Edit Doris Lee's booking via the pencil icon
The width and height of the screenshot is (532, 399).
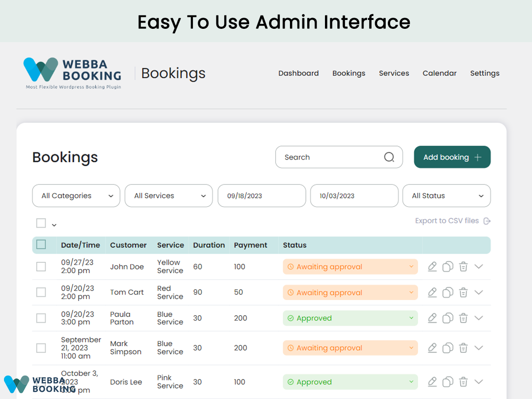[x=432, y=382]
